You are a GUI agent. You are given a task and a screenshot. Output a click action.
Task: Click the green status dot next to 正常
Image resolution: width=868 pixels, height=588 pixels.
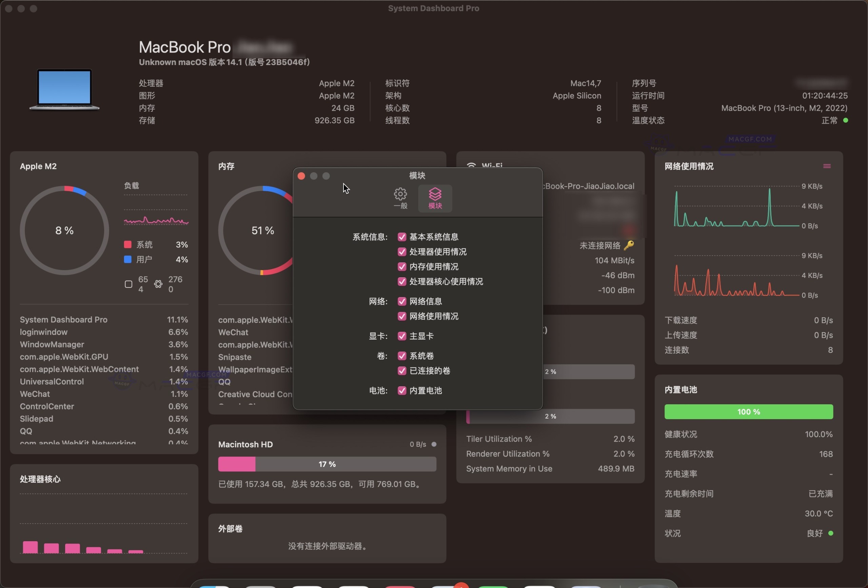pyautogui.click(x=846, y=120)
